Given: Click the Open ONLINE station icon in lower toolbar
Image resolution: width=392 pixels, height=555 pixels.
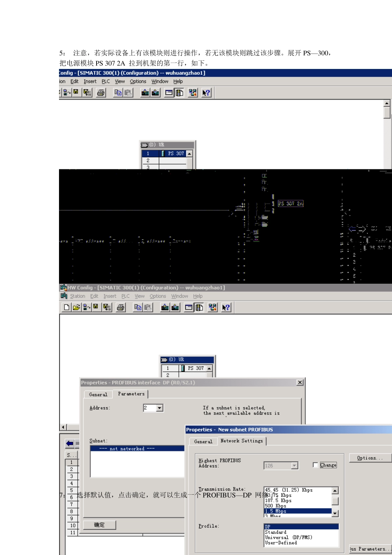Looking at the screenshot, I should tap(87, 307).
